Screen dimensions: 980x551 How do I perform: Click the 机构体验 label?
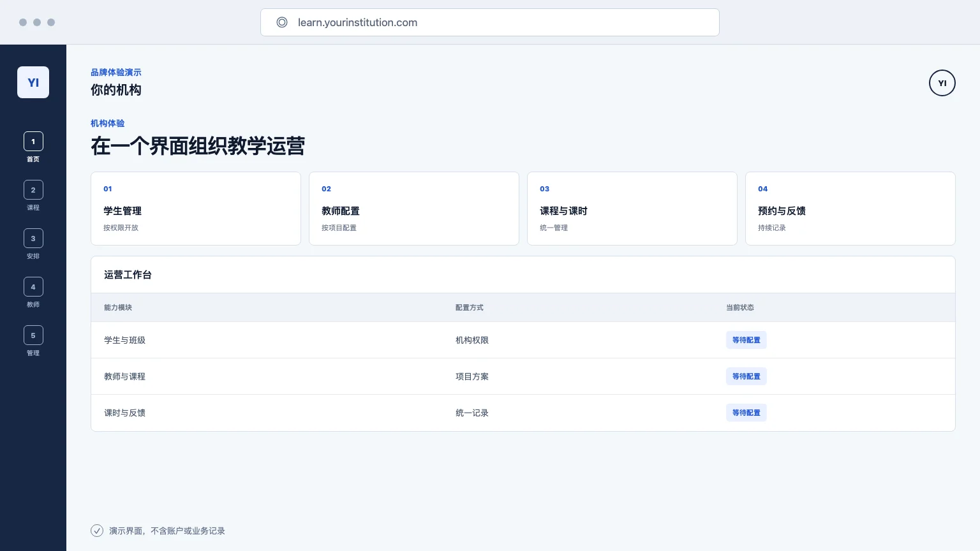coord(108,123)
